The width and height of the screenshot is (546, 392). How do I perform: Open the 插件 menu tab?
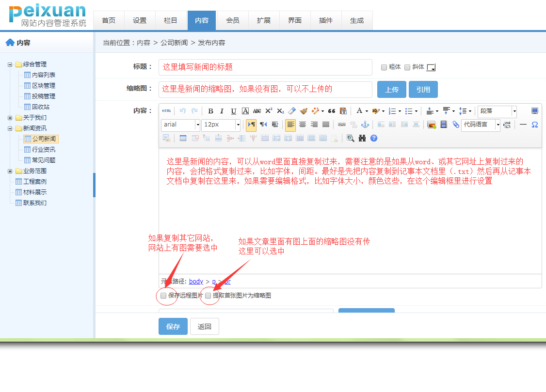(x=326, y=20)
